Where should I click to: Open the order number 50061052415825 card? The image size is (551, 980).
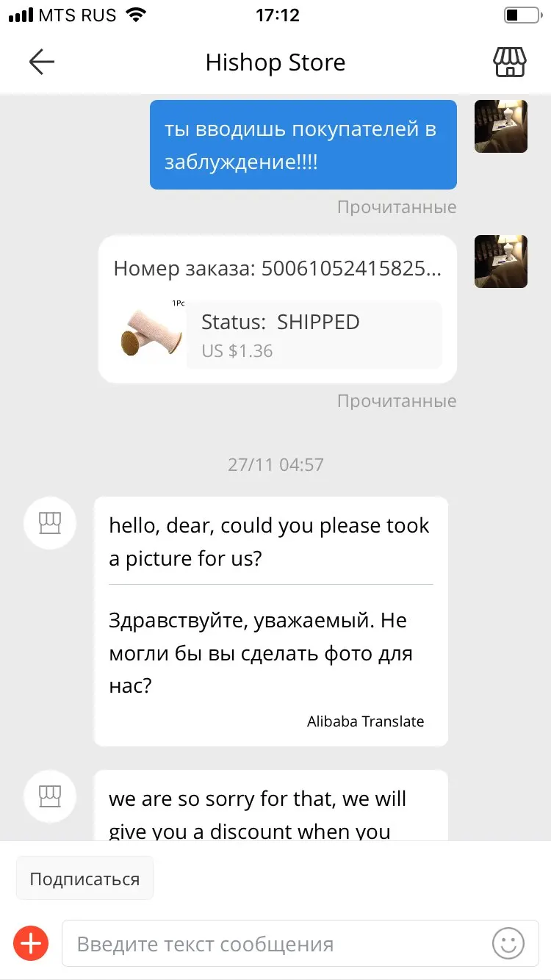(278, 309)
